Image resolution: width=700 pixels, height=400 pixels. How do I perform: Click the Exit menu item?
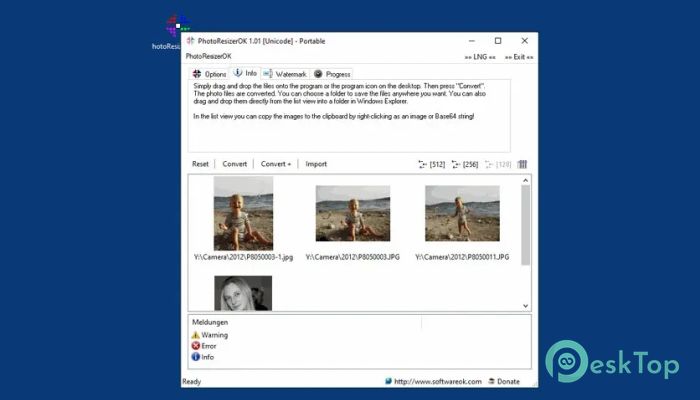coord(519,57)
